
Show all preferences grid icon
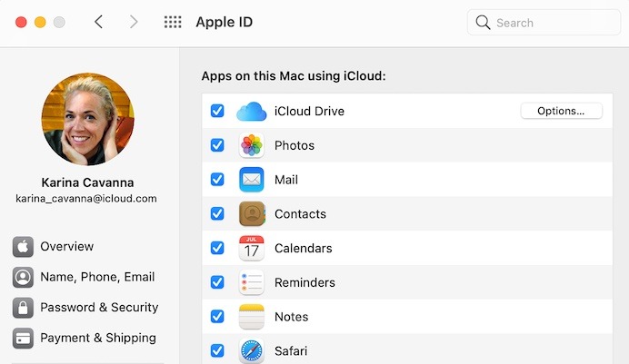click(x=173, y=22)
